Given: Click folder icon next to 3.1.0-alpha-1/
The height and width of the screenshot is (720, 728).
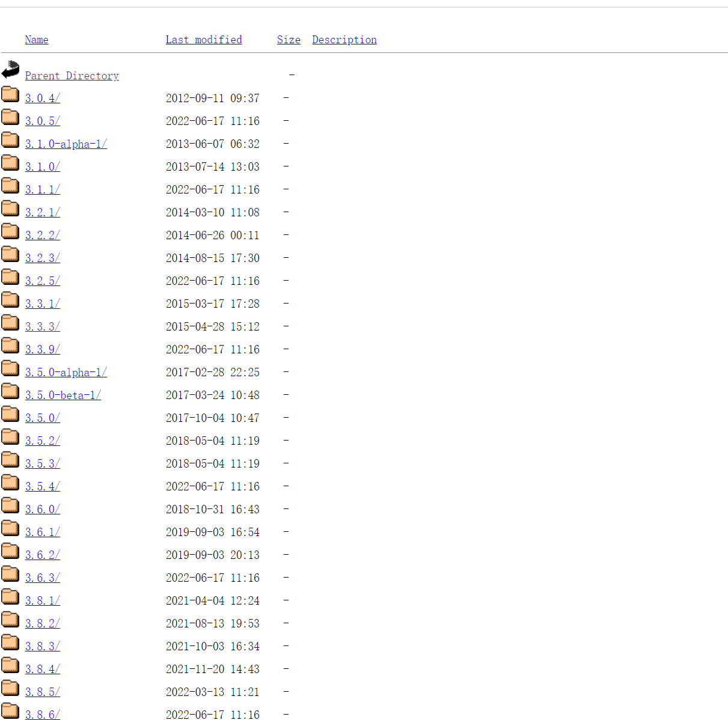Looking at the screenshot, I should point(10,139).
